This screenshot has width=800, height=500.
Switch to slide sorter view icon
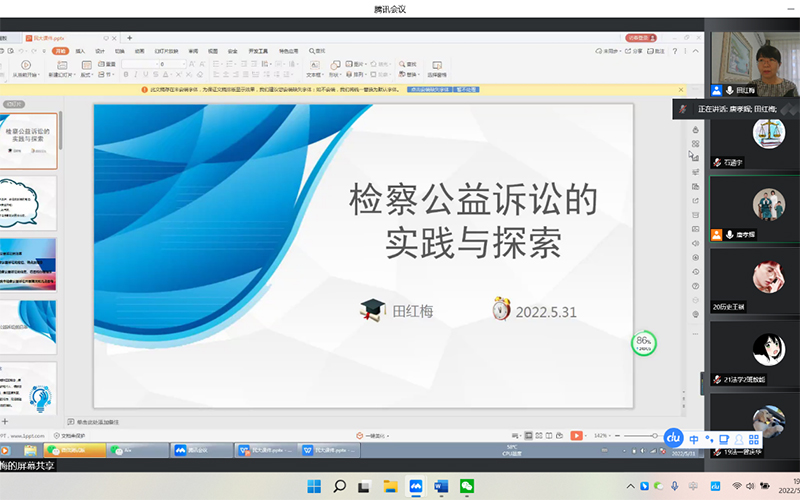pyautogui.click(x=539, y=435)
